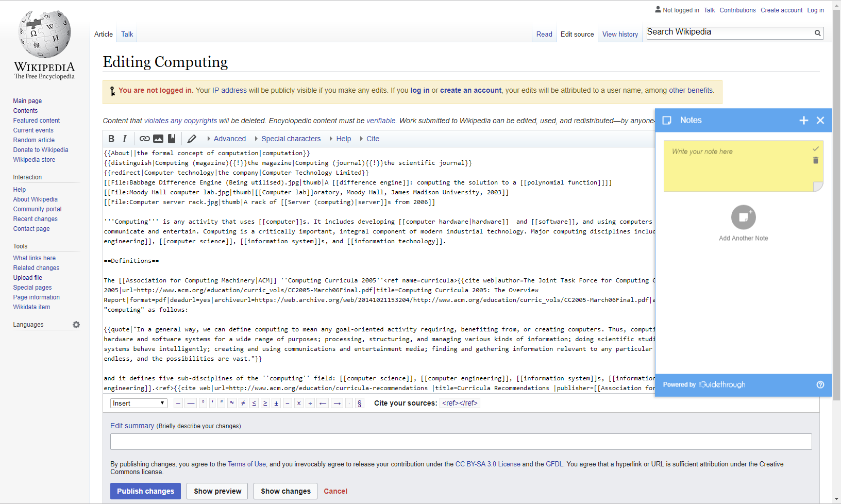Click the Notes panel square icon
The height and width of the screenshot is (504, 841).
coord(667,120)
